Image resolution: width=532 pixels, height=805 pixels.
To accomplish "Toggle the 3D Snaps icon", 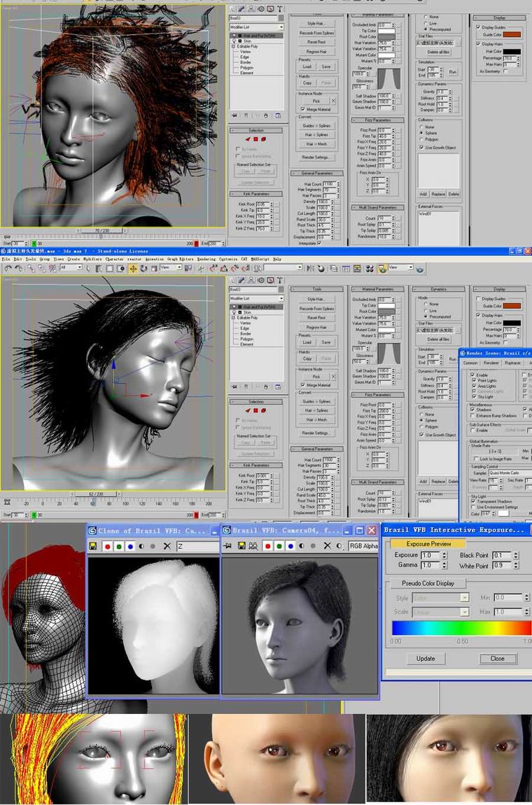I will pos(213,268).
